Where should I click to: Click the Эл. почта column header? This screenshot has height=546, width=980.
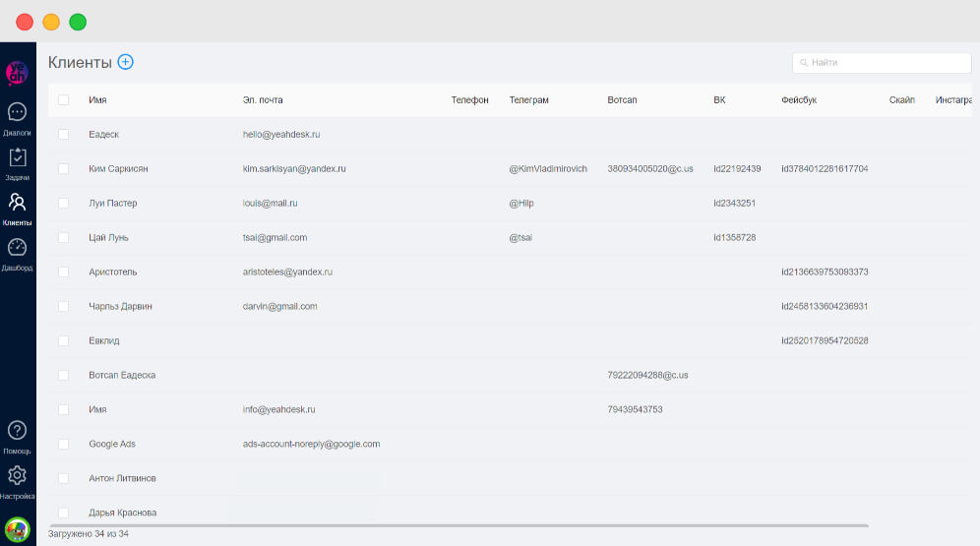pos(263,100)
